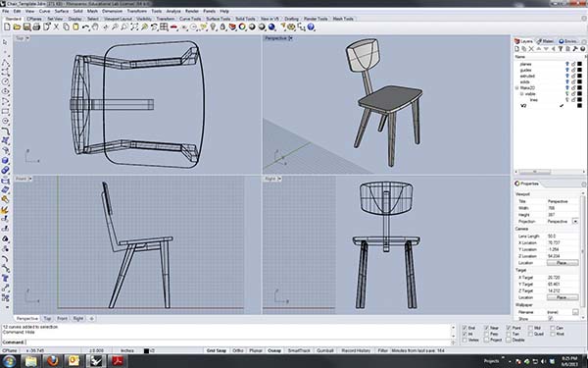Switch to the Curve Tools toolbar tab
The height and width of the screenshot is (368, 588).
[190, 19]
